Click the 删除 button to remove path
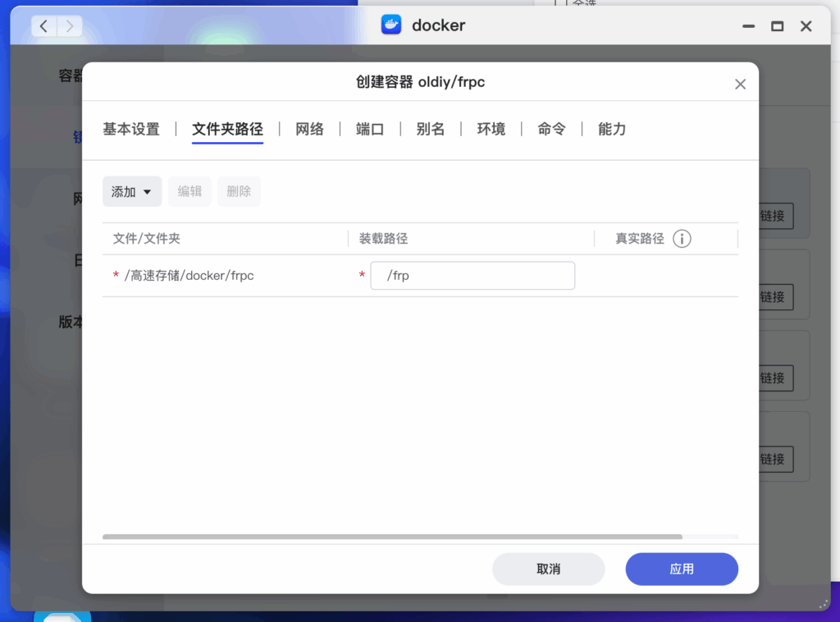The width and height of the screenshot is (840, 622). tap(239, 191)
